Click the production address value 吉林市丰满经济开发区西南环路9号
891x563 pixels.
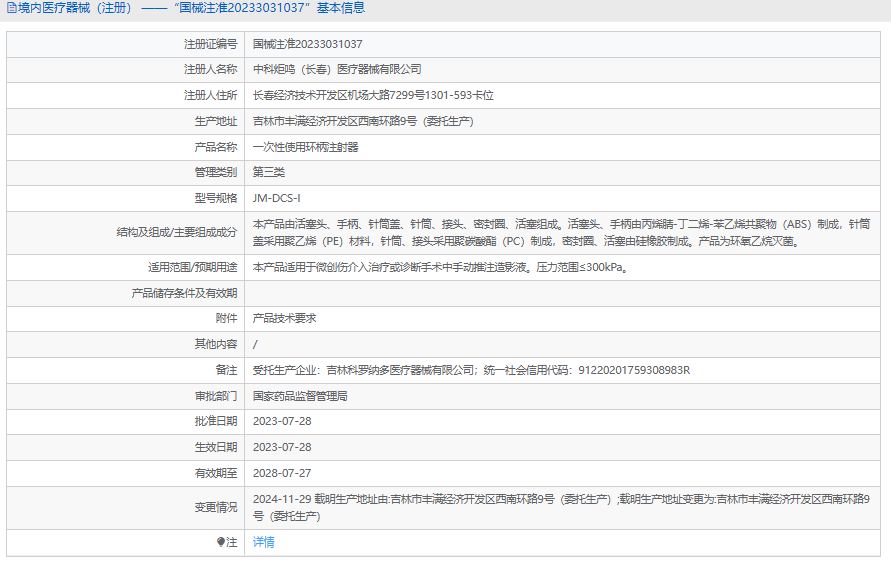pos(362,121)
